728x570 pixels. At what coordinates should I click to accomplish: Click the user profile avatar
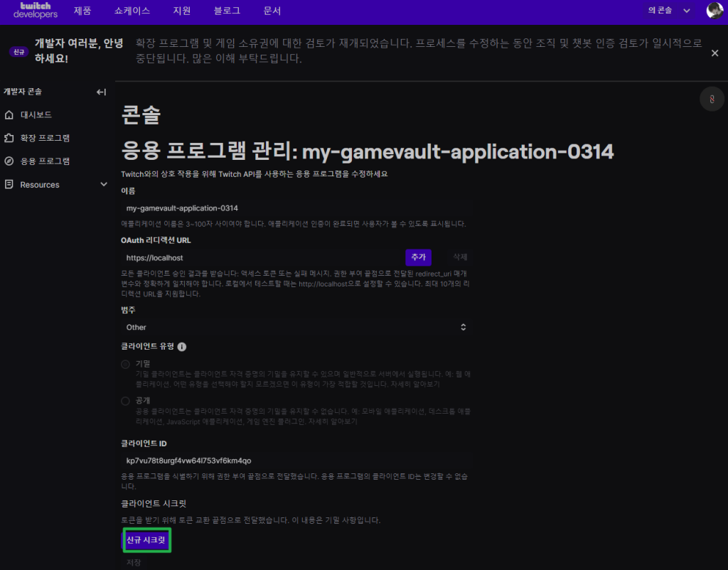[x=714, y=11]
